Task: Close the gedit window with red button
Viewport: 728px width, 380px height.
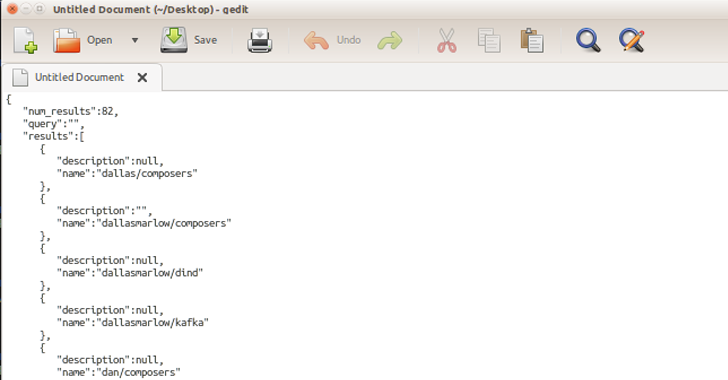Action: point(13,9)
